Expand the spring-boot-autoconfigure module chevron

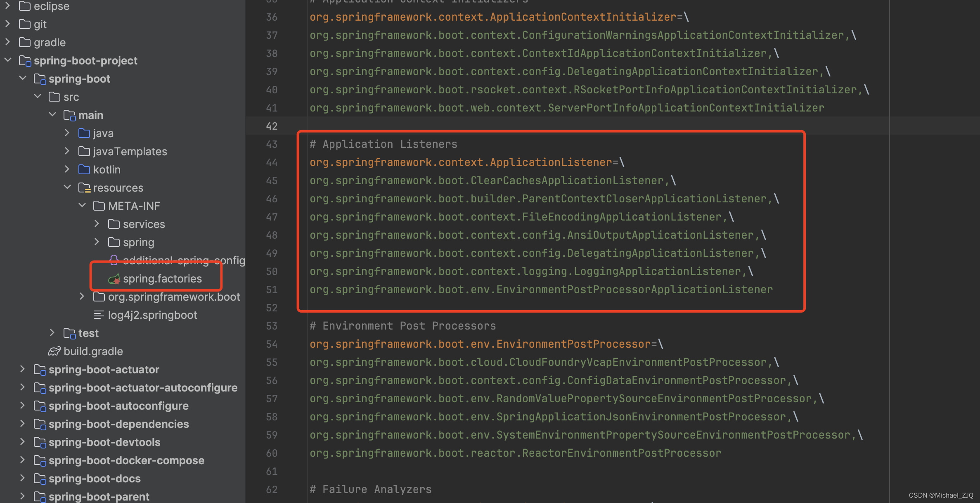click(x=23, y=406)
